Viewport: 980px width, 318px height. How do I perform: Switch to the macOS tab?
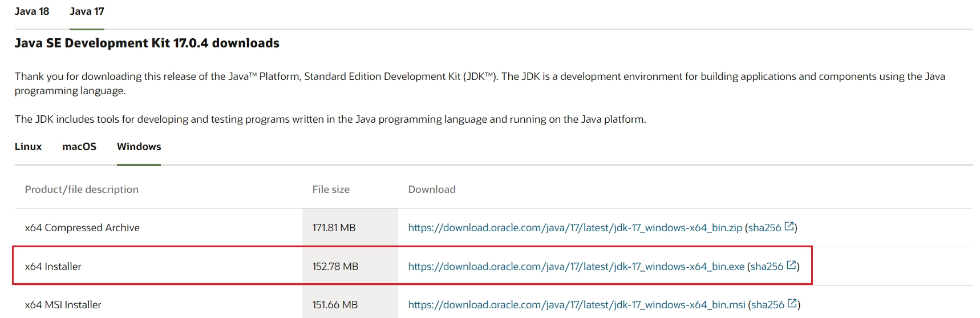[x=79, y=147]
